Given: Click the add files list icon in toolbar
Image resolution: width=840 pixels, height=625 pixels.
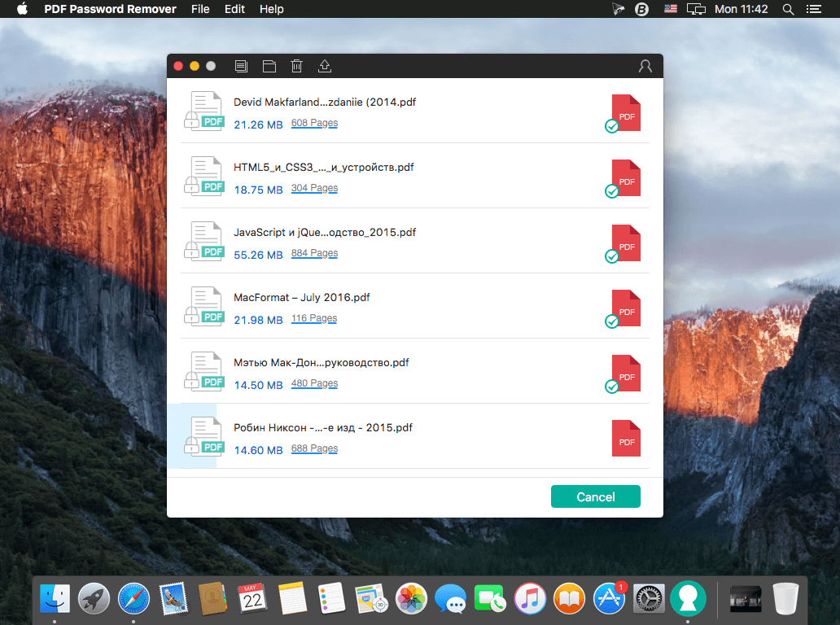Looking at the screenshot, I should [x=241, y=66].
